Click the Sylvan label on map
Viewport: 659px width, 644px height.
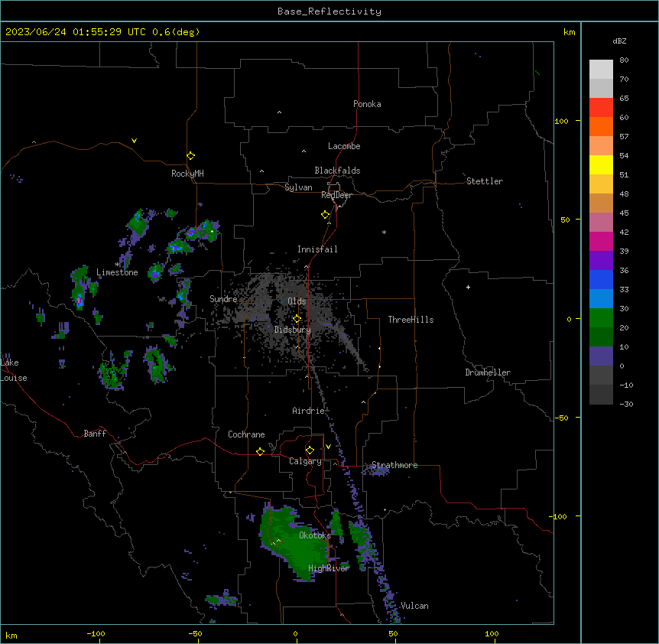point(298,187)
